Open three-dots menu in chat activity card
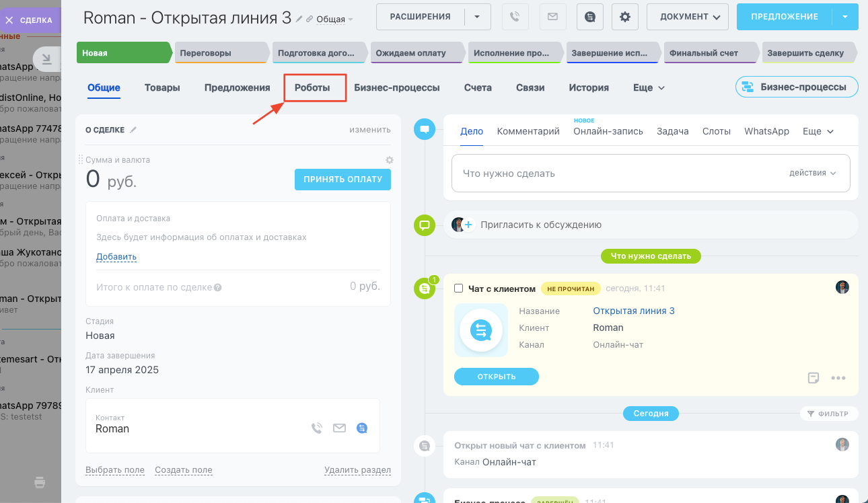 [838, 378]
